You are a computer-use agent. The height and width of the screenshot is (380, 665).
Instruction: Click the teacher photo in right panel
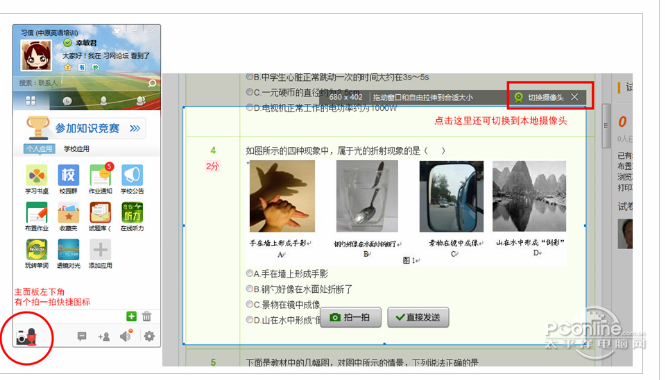(x=625, y=234)
